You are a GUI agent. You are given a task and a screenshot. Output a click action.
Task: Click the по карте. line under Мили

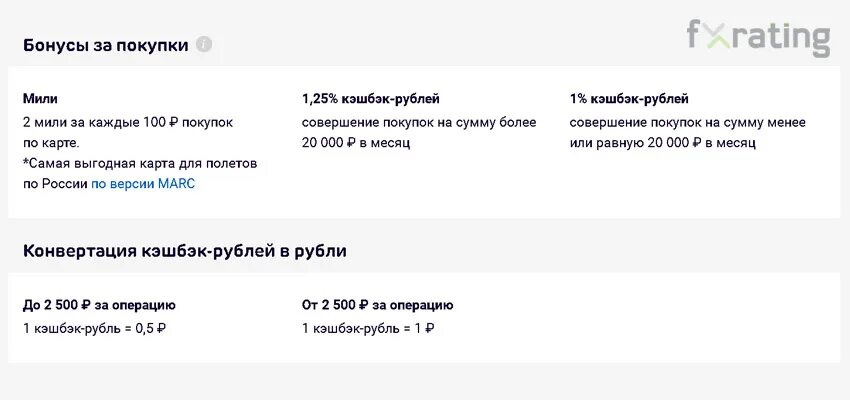51,144
